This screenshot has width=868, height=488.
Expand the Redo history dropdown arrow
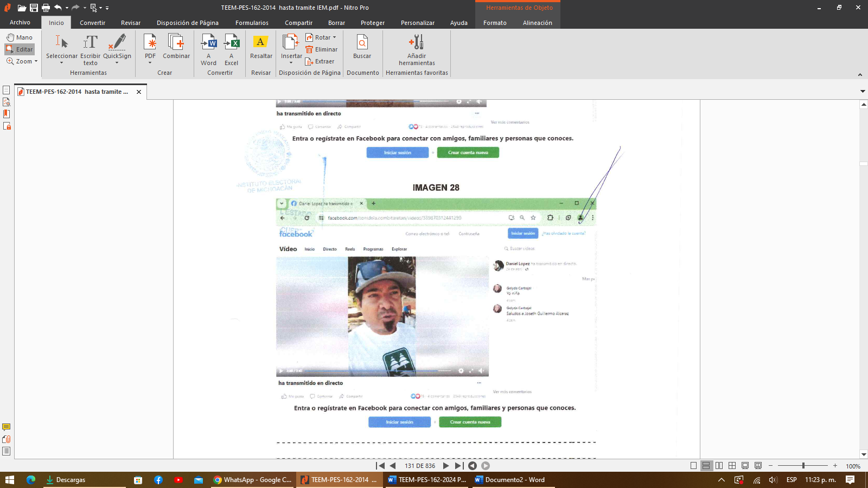(x=85, y=8)
